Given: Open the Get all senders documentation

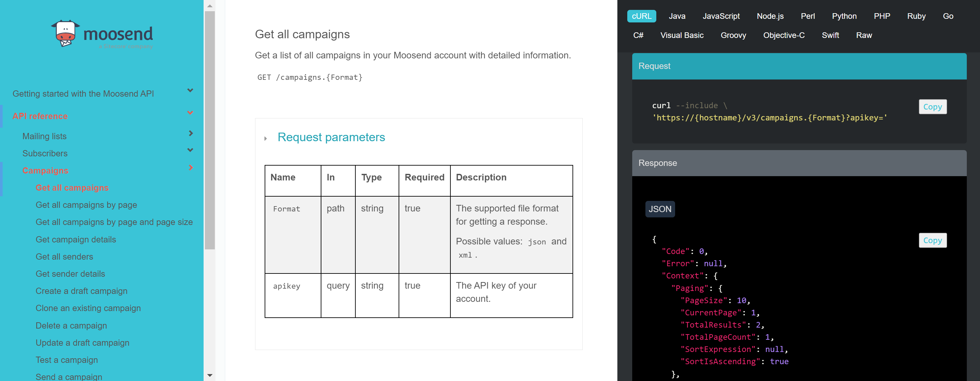Looking at the screenshot, I should 64,257.
